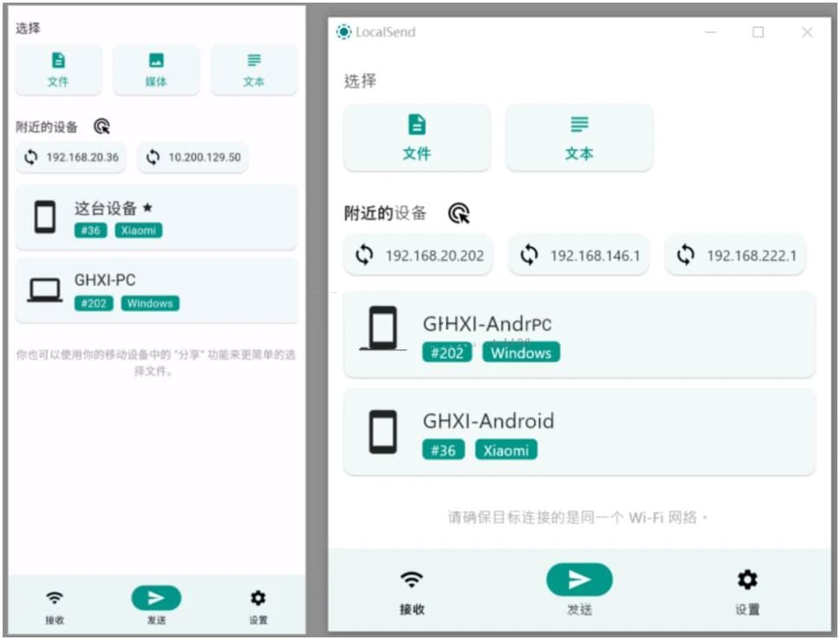
Task: Select GHXI-PC device on mobile list
Action: click(x=156, y=291)
